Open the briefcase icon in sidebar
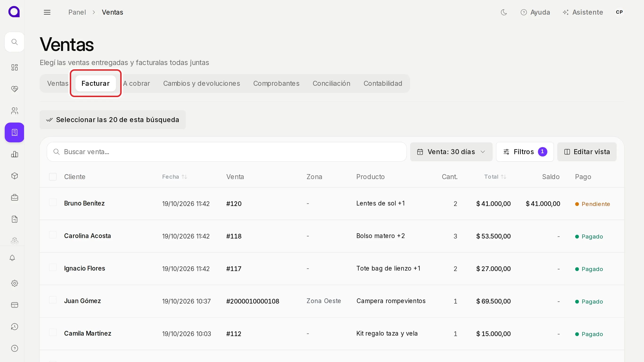This screenshot has width=644, height=362. (x=15, y=197)
